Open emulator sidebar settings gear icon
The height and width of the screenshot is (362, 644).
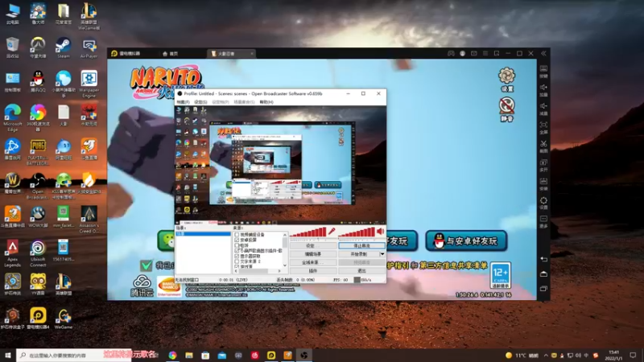(543, 200)
